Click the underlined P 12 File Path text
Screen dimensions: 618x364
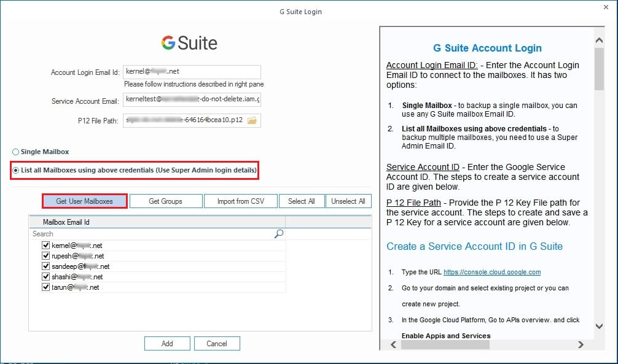413,203
